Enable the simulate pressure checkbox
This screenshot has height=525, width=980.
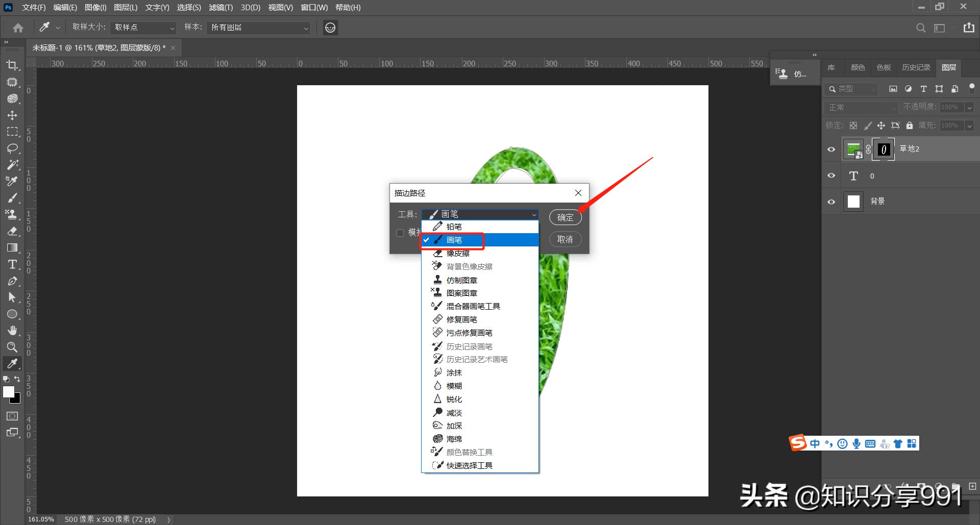[x=400, y=233]
